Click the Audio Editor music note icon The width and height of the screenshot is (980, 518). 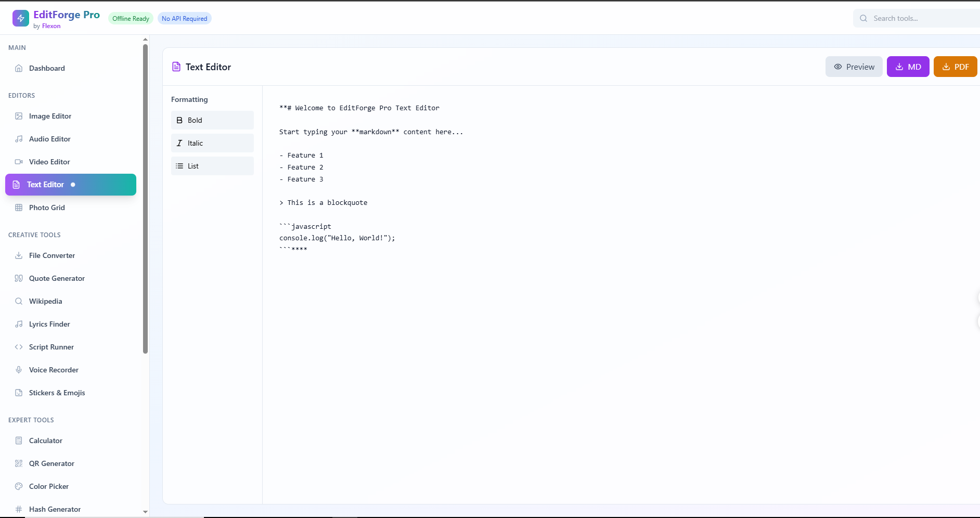(x=19, y=139)
